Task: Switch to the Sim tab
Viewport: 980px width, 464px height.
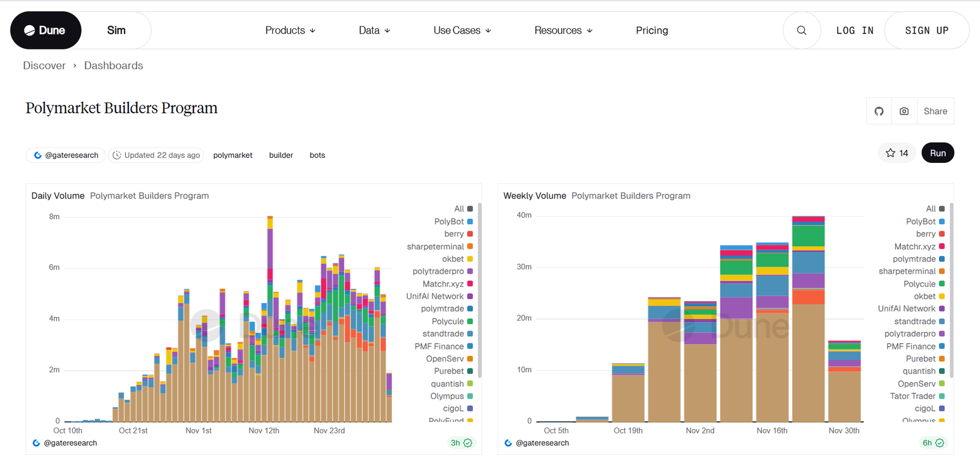Action: click(x=116, y=31)
